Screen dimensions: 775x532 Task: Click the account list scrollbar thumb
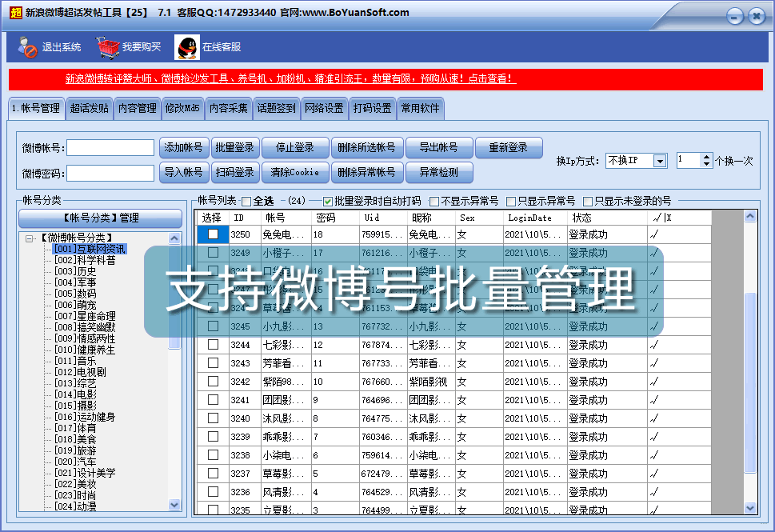[x=749, y=383]
